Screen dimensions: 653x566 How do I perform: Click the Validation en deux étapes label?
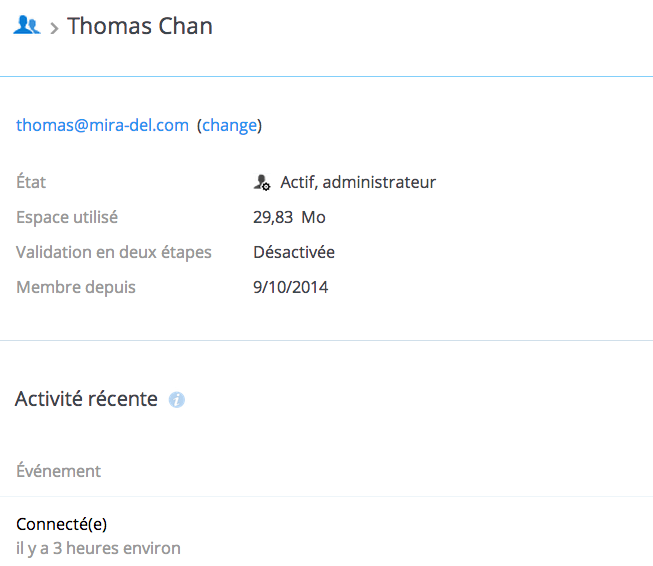(x=114, y=252)
